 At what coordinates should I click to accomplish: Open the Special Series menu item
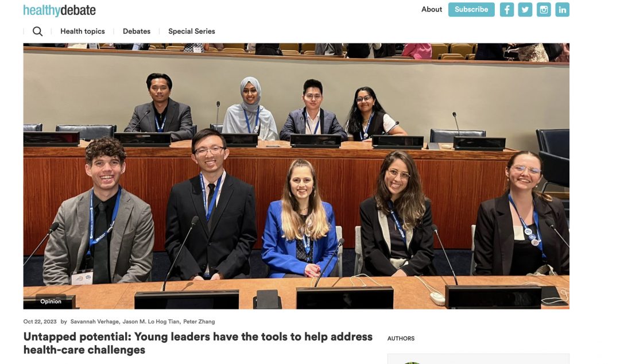point(192,31)
